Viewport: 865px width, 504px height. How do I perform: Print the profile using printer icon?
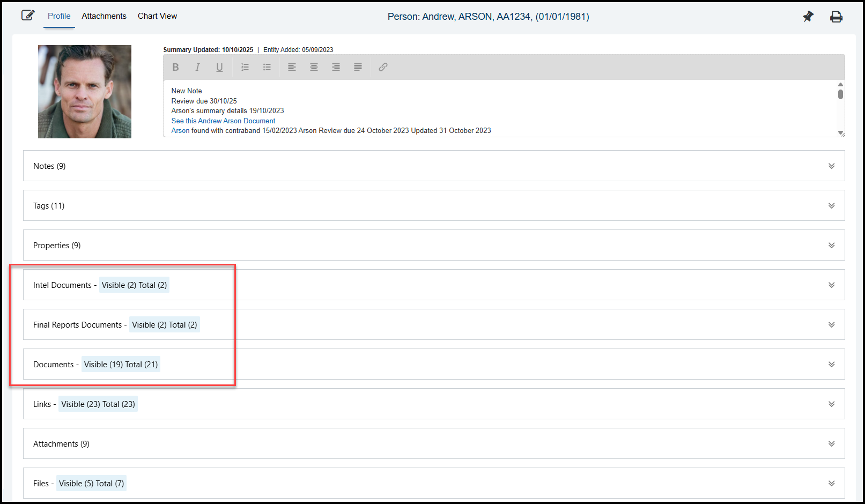(836, 17)
